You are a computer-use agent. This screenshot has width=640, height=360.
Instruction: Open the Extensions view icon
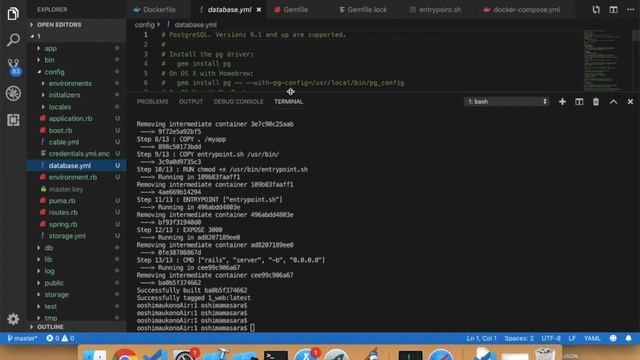coord(13,120)
